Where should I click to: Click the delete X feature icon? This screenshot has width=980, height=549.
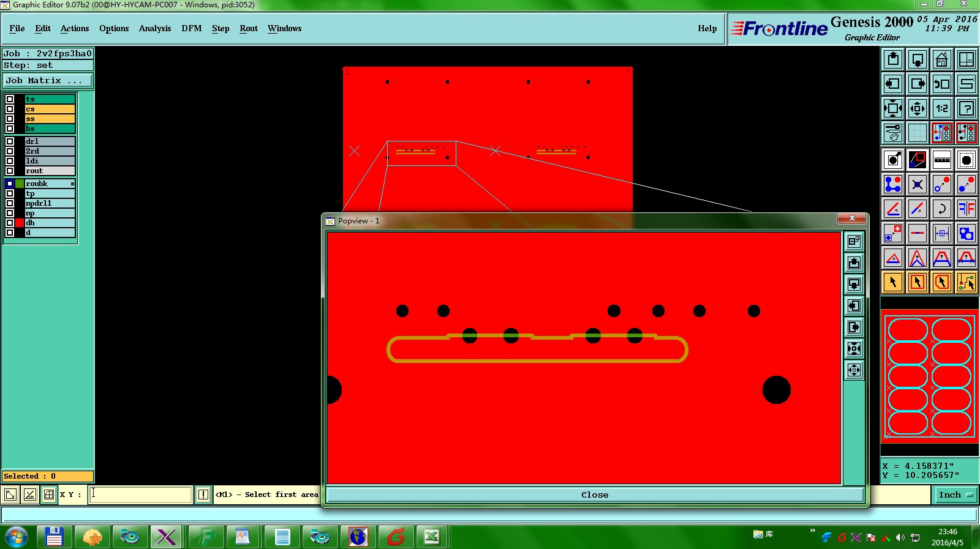click(918, 184)
